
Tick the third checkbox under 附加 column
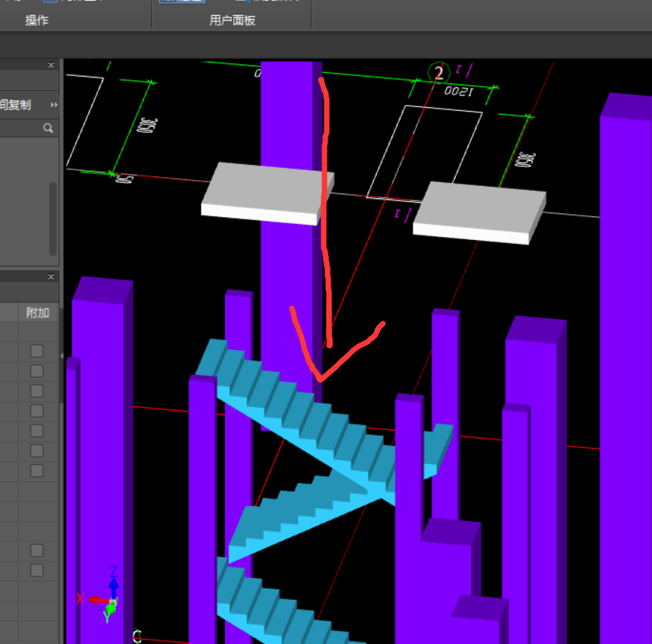click(x=37, y=391)
